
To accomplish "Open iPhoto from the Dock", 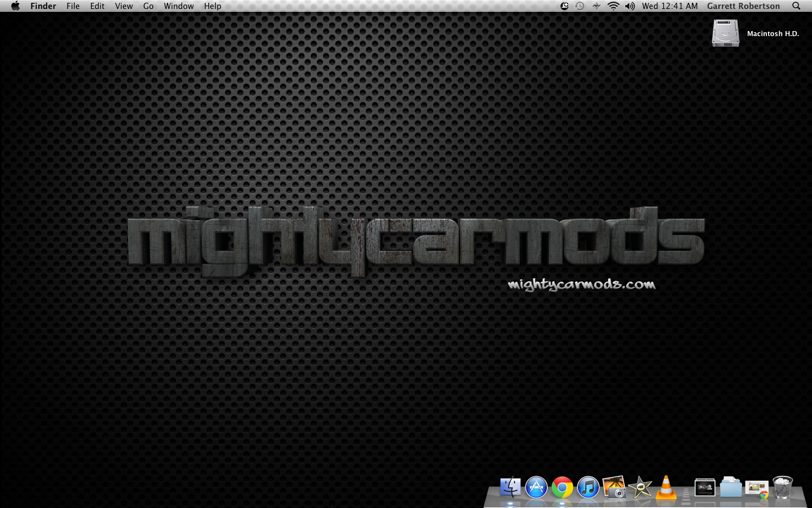I will 614,487.
